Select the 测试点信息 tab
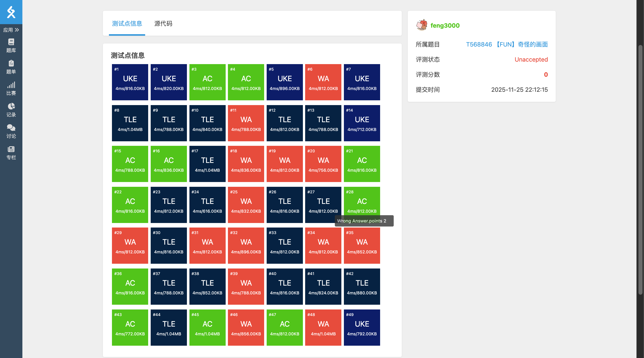The image size is (644, 358). click(x=127, y=24)
